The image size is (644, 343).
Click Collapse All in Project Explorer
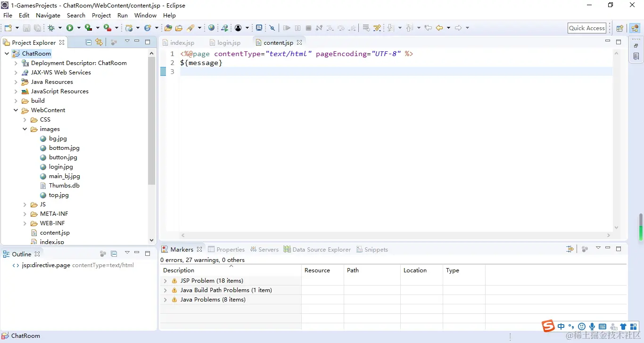[88, 42]
